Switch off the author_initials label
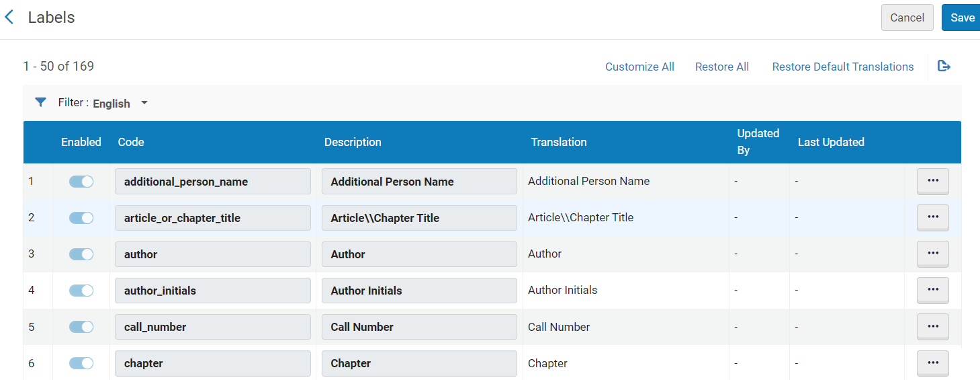Screen dimensions: 980x380 [x=81, y=291]
